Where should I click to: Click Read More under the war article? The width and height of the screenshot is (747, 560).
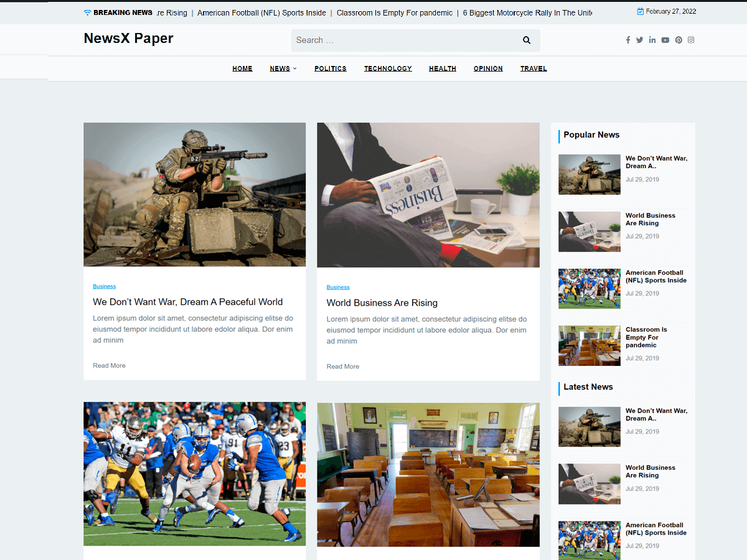tap(109, 365)
